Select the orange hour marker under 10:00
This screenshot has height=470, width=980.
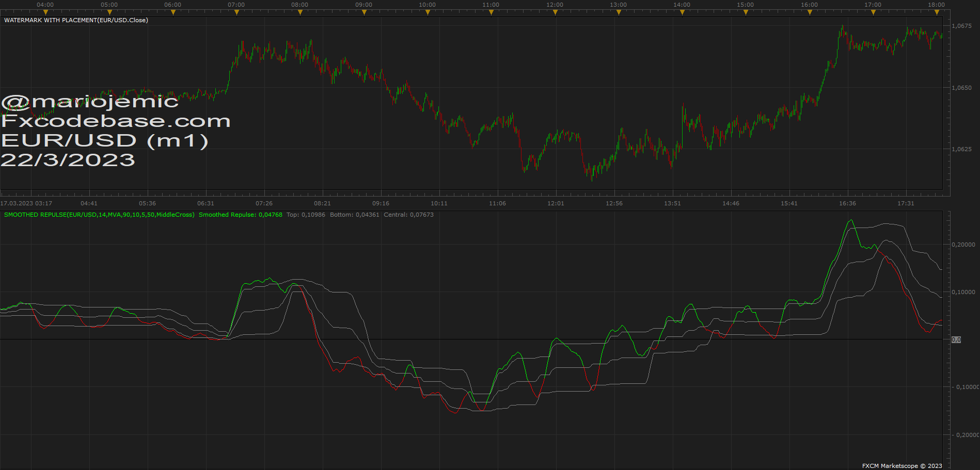(428, 12)
